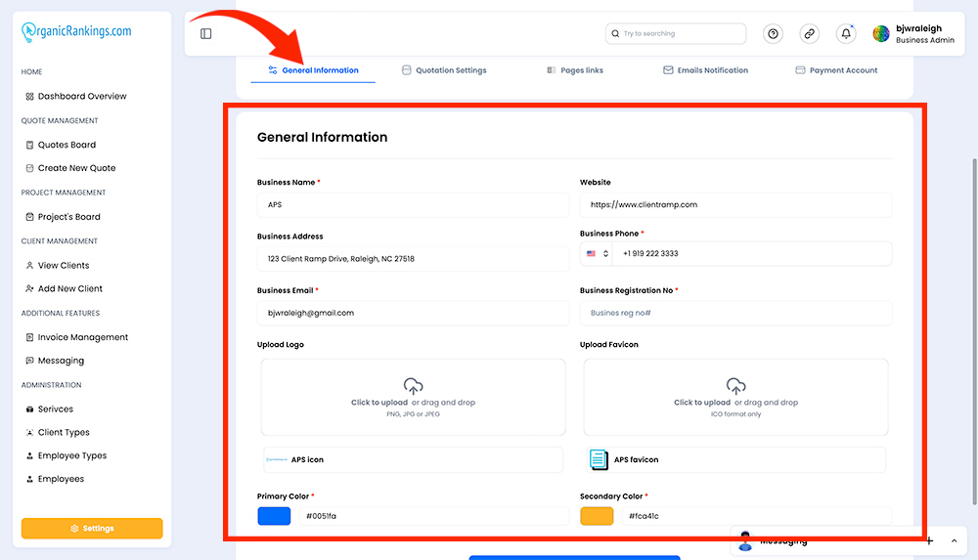Click the bjwraleigh profile avatar
The height and width of the screenshot is (560, 978).
pos(881,33)
